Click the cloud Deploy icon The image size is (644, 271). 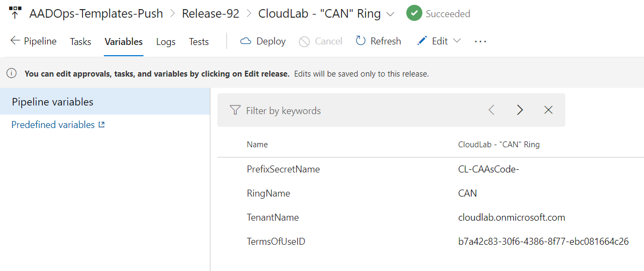tap(246, 41)
